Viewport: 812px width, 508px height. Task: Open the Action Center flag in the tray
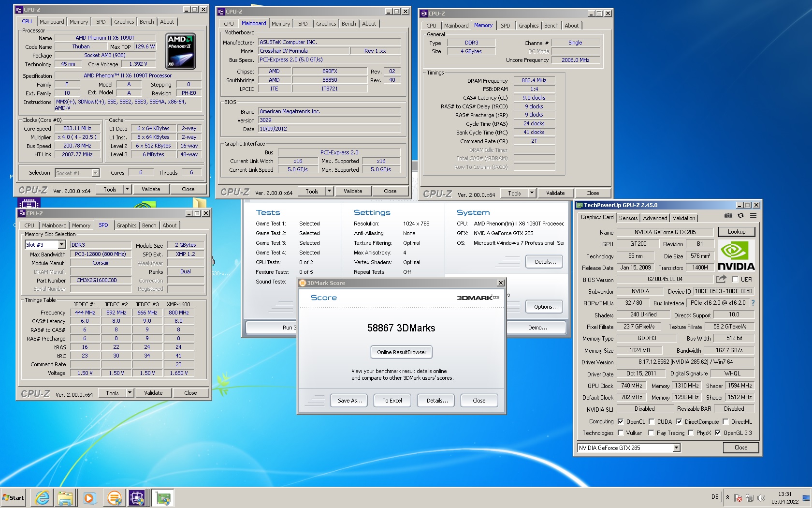[x=738, y=497]
